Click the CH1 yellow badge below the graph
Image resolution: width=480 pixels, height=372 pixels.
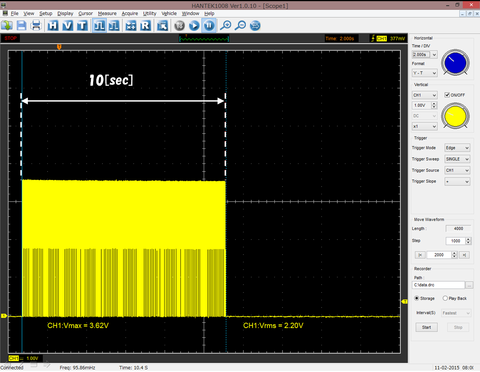click(14, 358)
